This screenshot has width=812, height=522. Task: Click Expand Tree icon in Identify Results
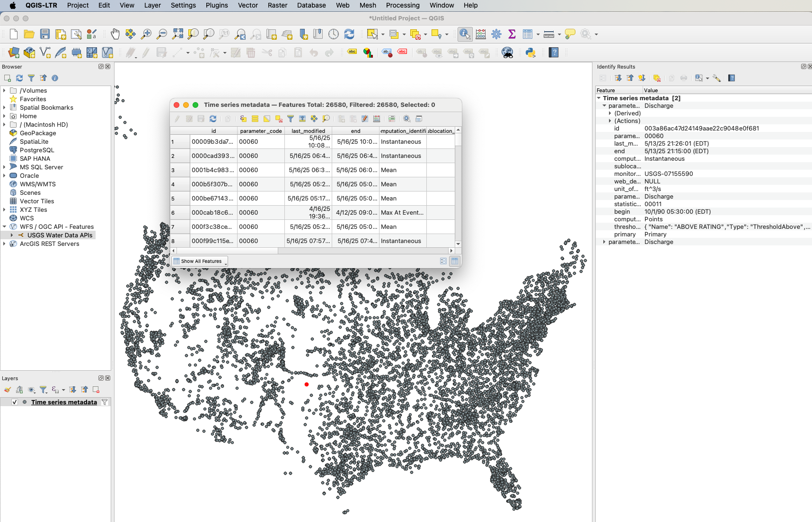coord(618,78)
